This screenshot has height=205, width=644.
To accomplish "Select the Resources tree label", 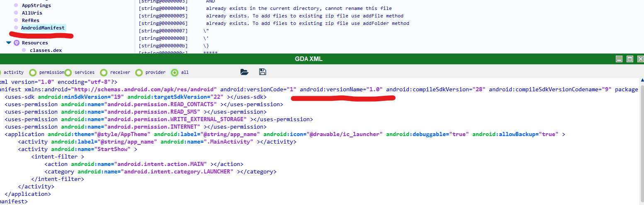I will coord(35,43).
